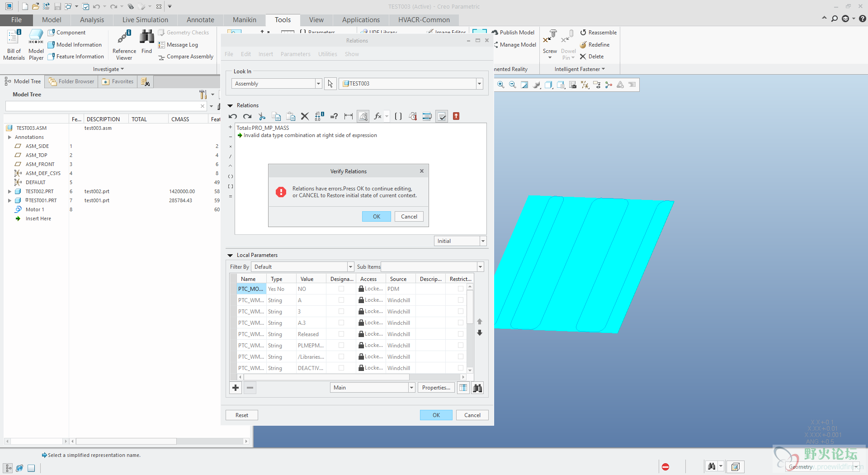The width and height of the screenshot is (868, 475).
Task: Verify relations checkmark icon
Action: click(x=442, y=117)
